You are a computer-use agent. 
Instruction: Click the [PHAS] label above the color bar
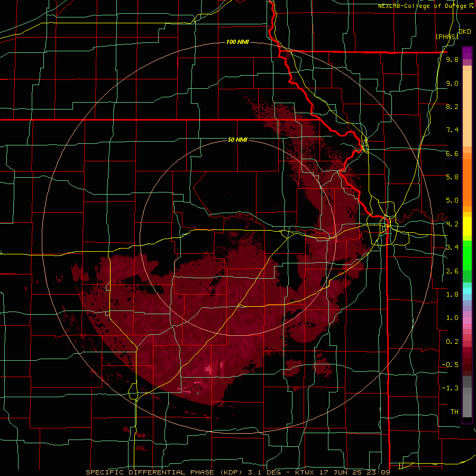pyautogui.click(x=447, y=36)
